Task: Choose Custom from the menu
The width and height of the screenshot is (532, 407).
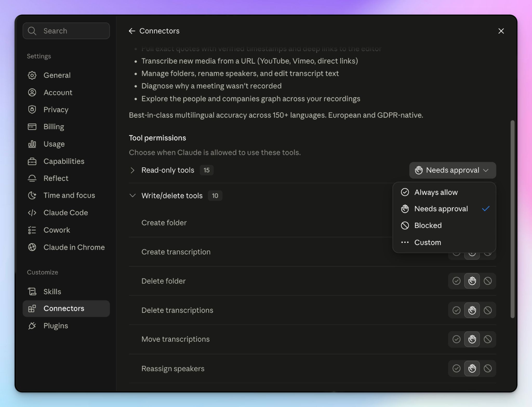Action: (x=444, y=242)
